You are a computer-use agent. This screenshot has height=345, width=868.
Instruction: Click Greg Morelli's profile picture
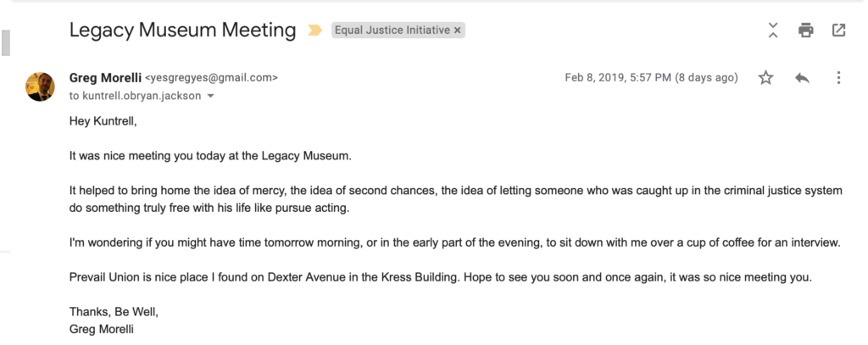[x=40, y=86]
